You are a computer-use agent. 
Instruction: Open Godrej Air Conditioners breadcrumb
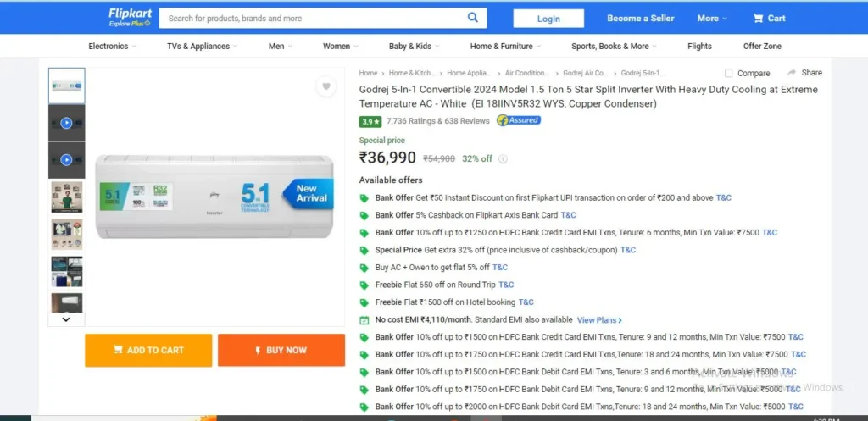[x=585, y=73]
